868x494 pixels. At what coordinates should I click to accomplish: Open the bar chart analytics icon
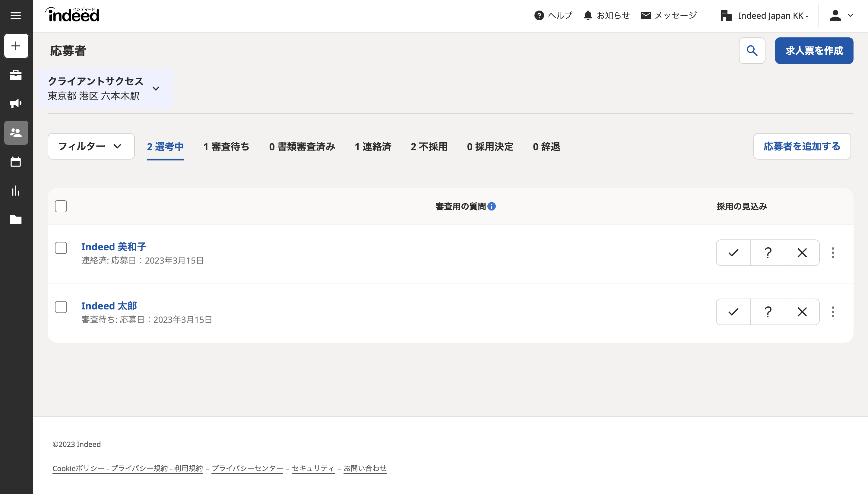(16, 191)
